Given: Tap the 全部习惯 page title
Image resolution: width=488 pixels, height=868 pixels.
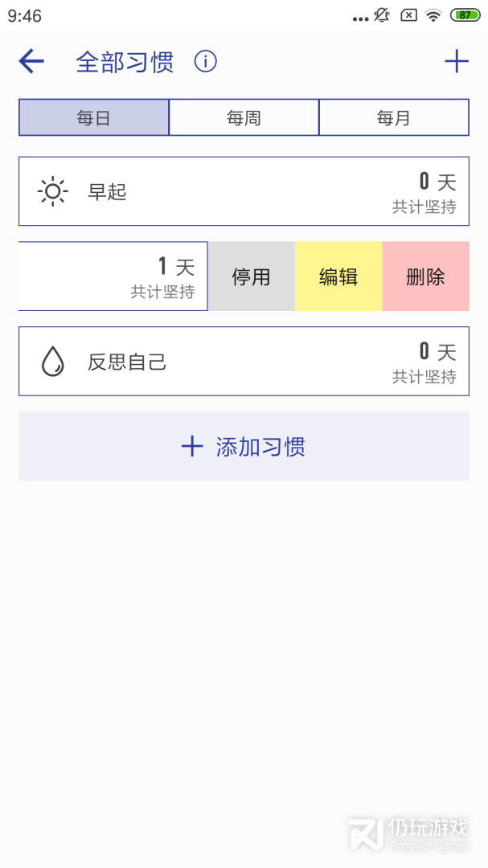Looking at the screenshot, I should point(125,62).
